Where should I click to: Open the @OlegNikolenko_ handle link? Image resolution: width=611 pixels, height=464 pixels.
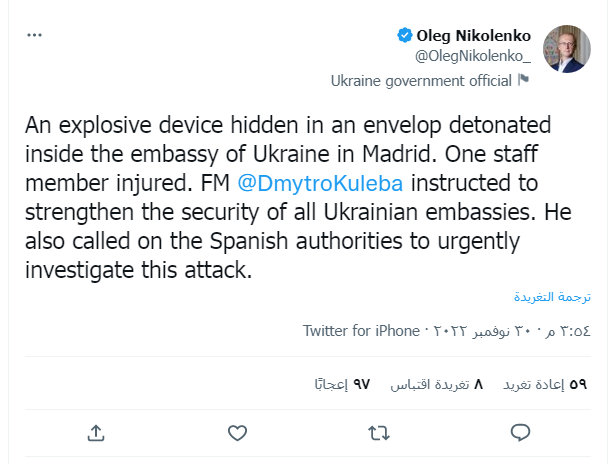click(472, 55)
